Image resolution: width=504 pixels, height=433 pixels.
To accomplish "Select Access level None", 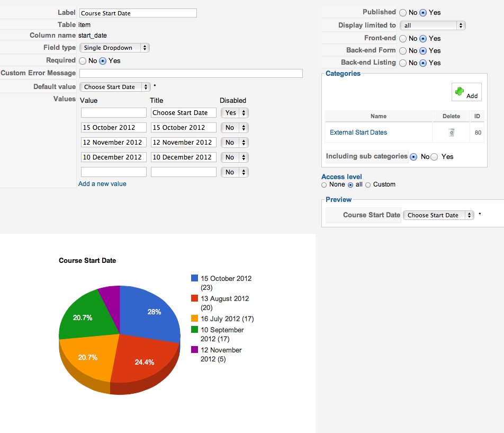I will click(x=324, y=185).
